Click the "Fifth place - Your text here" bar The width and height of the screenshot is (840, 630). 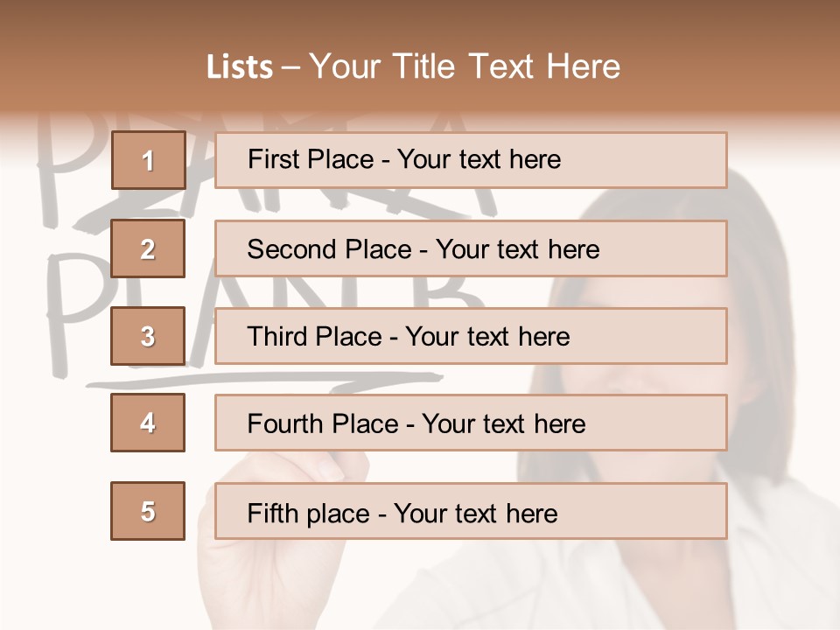pyautogui.click(x=471, y=511)
